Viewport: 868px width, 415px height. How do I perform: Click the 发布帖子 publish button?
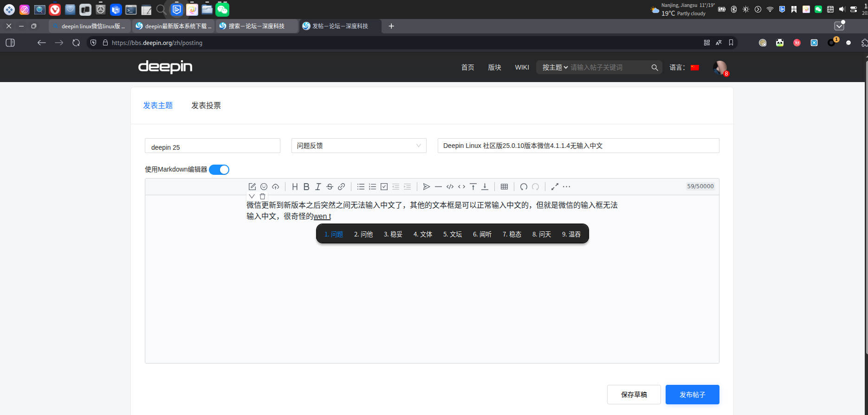click(x=692, y=395)
